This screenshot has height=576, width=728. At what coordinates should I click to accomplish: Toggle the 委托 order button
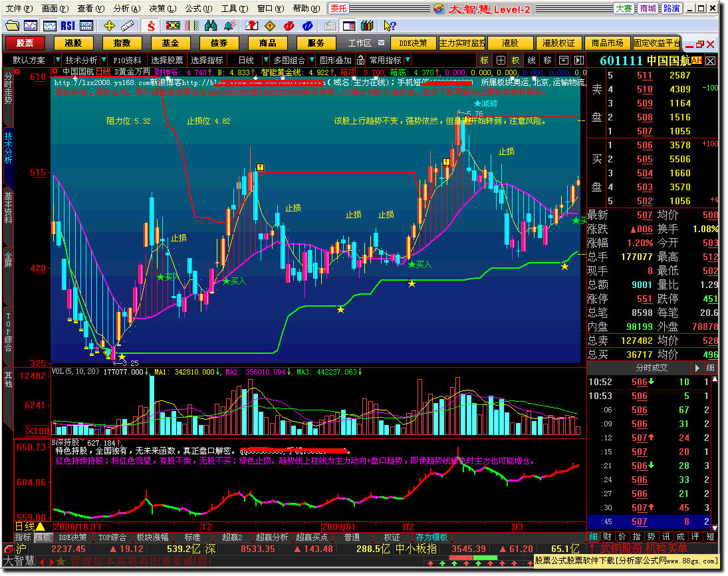pos(338,9)
